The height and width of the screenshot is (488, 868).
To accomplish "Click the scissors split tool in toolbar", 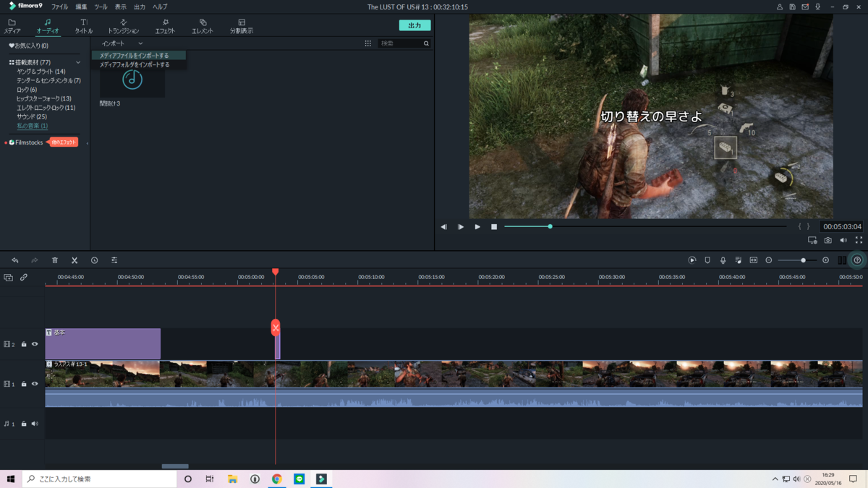I will pos(75,260).
